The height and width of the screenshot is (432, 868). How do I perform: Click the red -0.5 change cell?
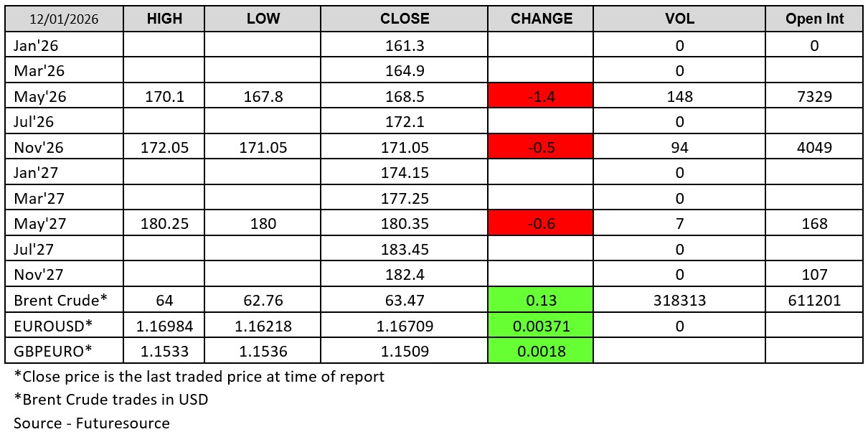pyautogui.click(x=541, y=147)
